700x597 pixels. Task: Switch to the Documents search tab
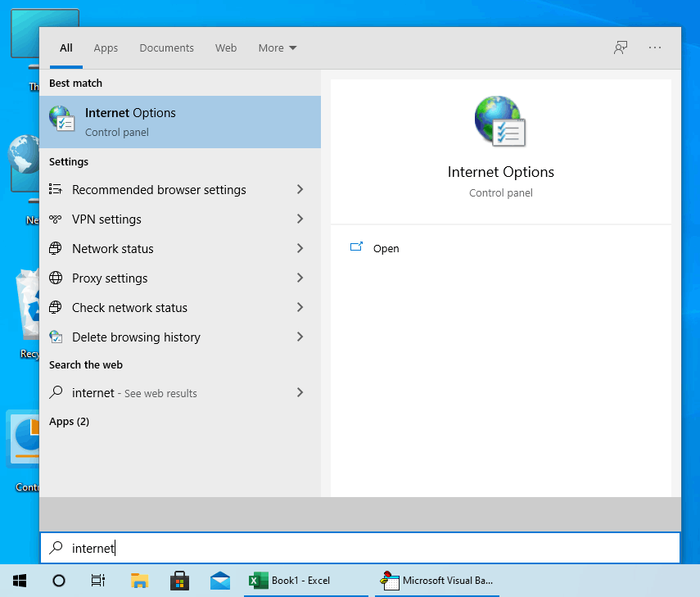166,47
